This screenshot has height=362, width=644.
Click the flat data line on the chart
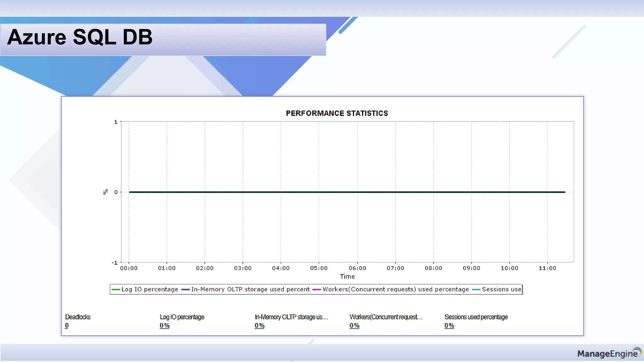347,192
